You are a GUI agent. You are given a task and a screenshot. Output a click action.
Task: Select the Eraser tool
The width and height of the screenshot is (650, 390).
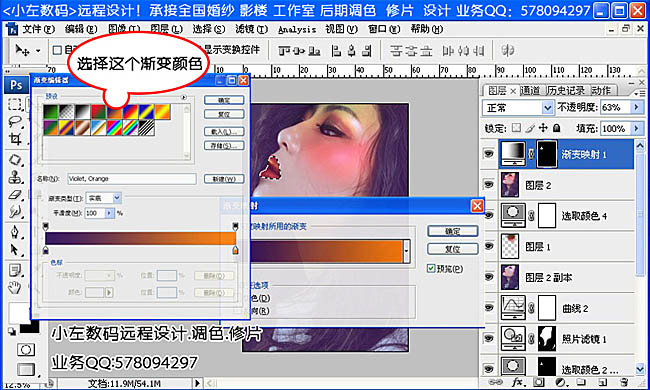(x=15, y=194)
